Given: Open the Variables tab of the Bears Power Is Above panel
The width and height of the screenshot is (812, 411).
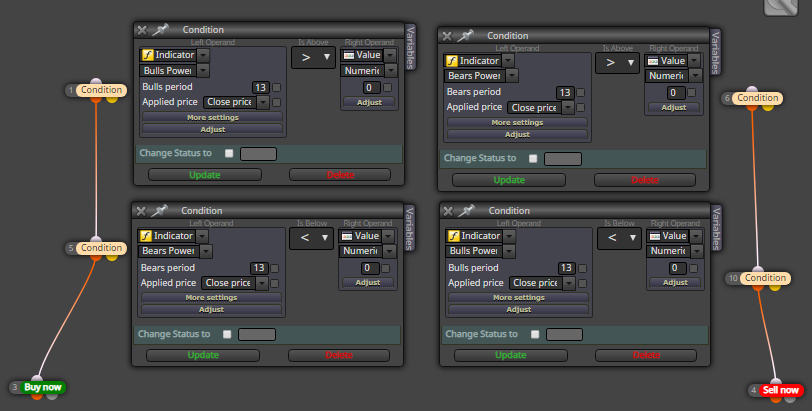Looking at the screenshot, I should coord(715,52).
